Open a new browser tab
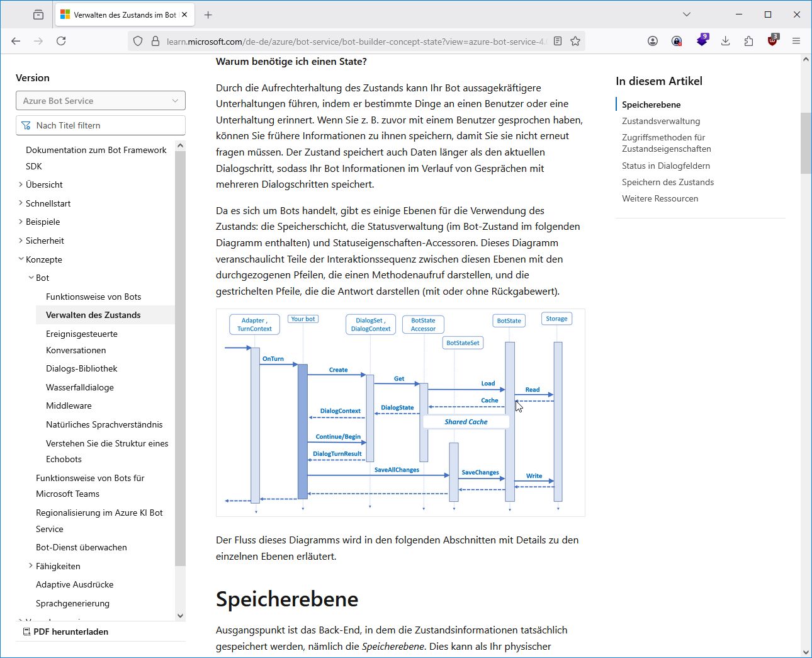This screenshot has height=658, width=812. [208, 14]
